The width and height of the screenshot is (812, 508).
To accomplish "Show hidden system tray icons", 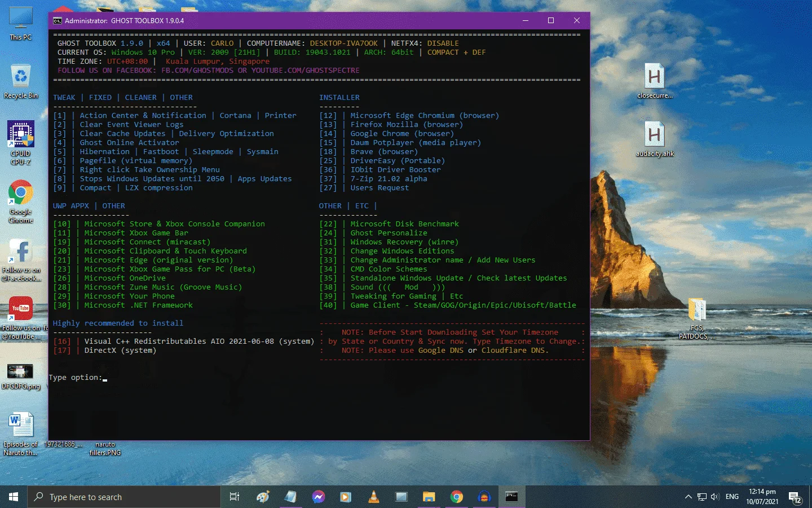I will point(688,497).
